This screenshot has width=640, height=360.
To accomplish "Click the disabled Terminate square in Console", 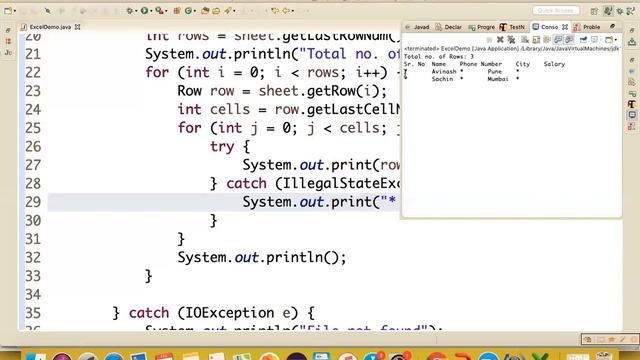I will tap(489, 40).
